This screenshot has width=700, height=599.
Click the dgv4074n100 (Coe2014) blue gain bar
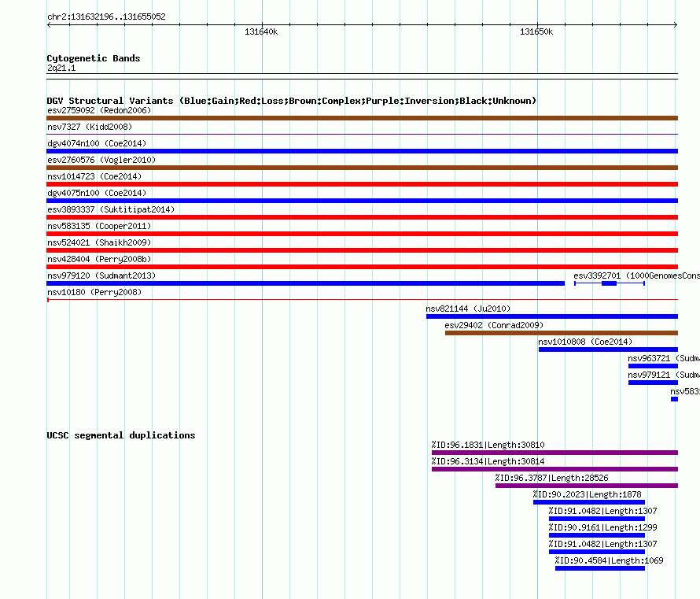(x=362, y=151)
